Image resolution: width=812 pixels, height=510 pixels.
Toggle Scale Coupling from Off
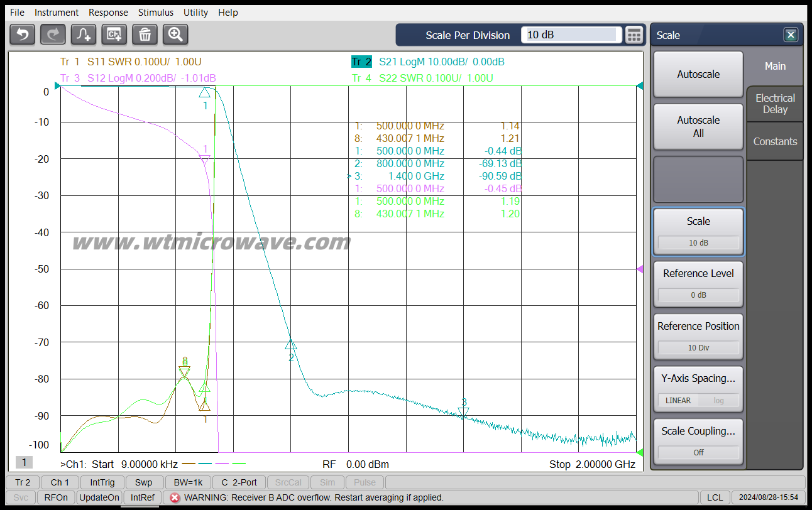[698, 452]
